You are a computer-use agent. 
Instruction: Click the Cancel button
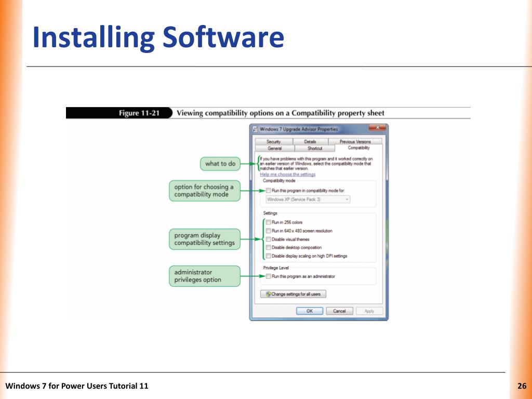pos(339,311)
